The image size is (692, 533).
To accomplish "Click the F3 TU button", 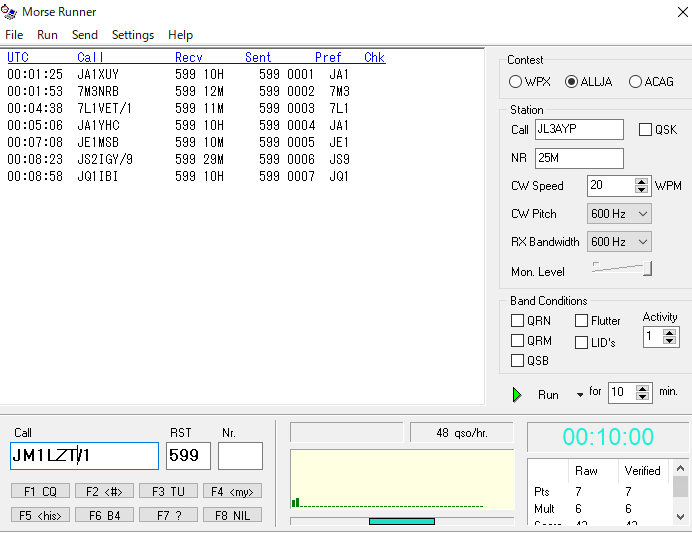I will 168,491.
